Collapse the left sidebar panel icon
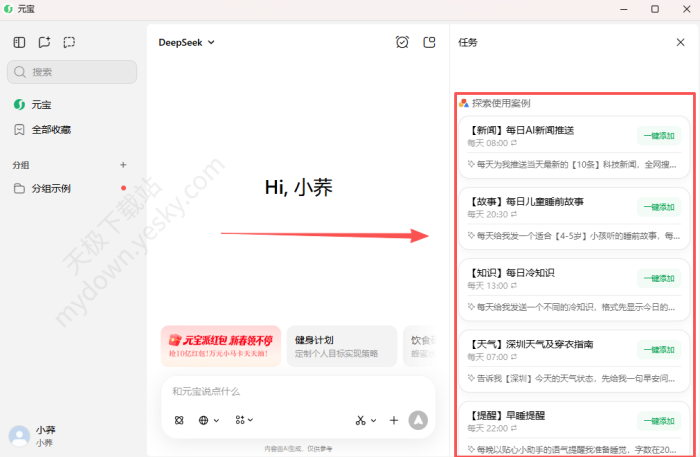700x457 pixels. [19, 42]
